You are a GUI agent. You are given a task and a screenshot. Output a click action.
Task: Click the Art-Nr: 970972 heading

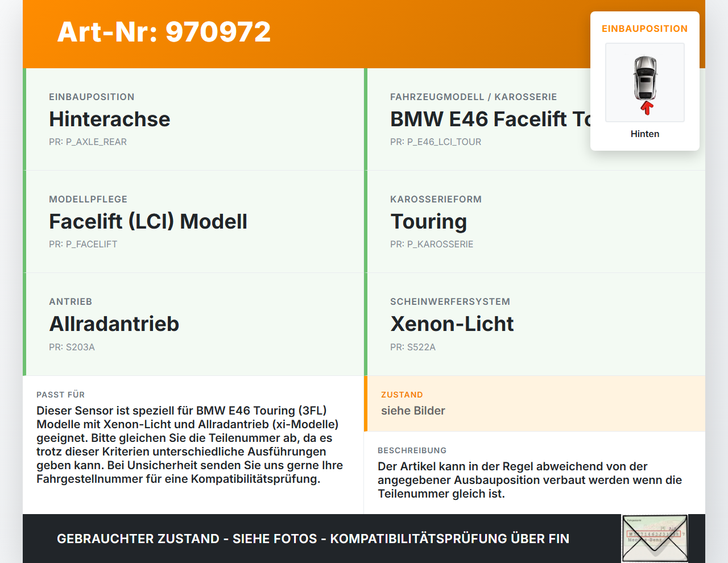tap(164, 32)
